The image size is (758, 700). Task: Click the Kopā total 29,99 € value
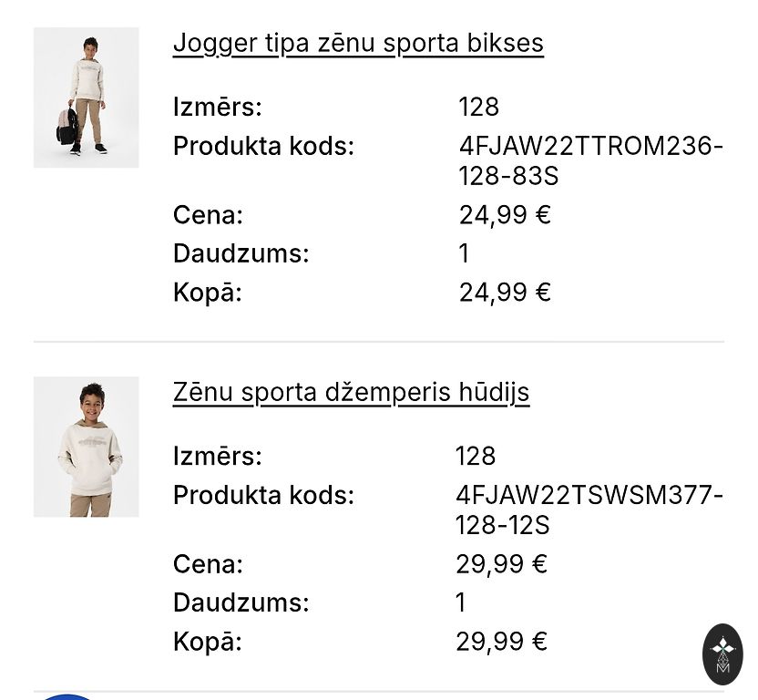[501, 641]
